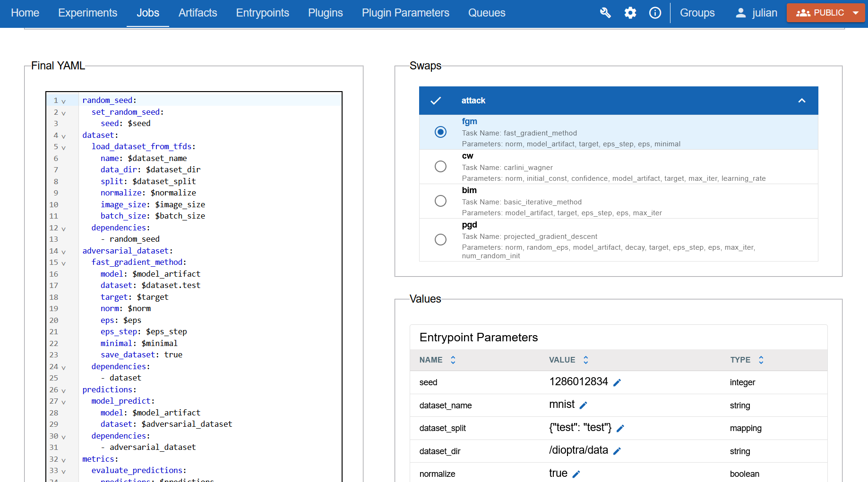Screen dimensions: 868x482
Task: Fold YAML line 30 dependencies block
Action: (63, 437)
